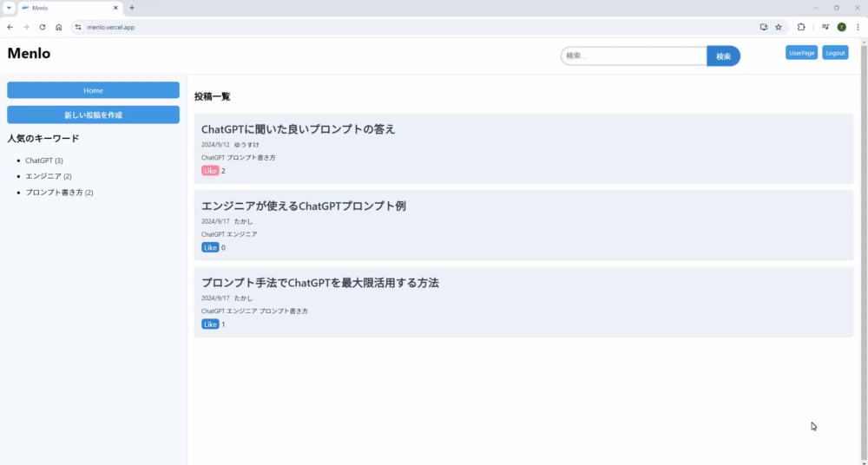Open the extensions puzzle icon
This screenshot has width=868, height=465.
(x=801, y=27)
